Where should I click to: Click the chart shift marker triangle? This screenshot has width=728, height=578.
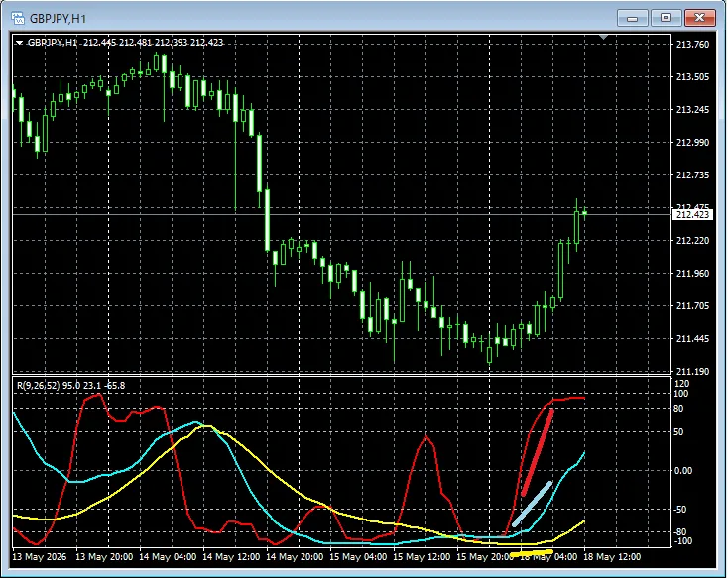pos(603,37)
